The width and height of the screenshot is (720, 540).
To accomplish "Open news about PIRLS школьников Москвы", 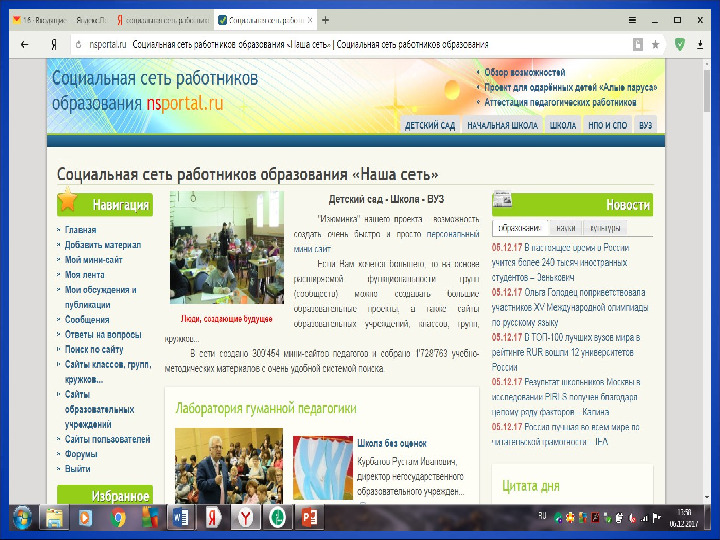I will 566,397.
